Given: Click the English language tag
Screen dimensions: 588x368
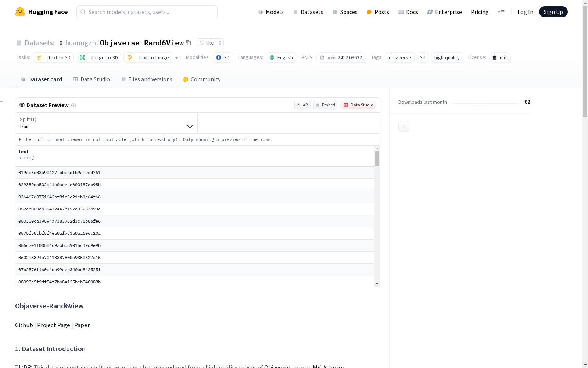Looking at the screenshot, I should [x=281, y=57].
